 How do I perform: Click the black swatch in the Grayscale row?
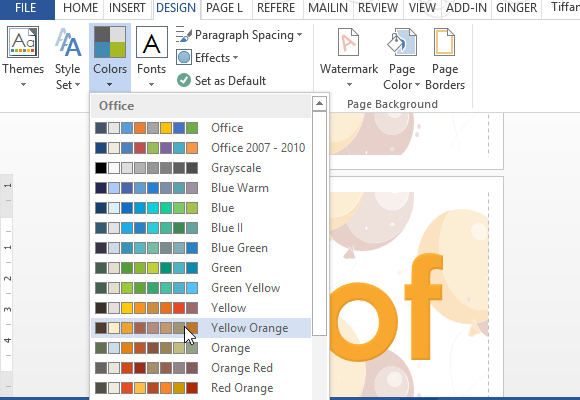click(101, 168)
